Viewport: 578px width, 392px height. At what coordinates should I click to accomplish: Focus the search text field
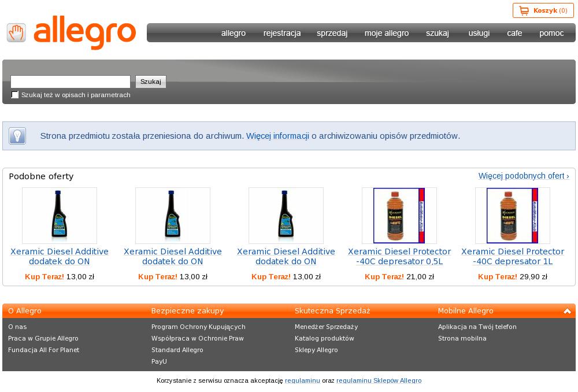(71, 82)
